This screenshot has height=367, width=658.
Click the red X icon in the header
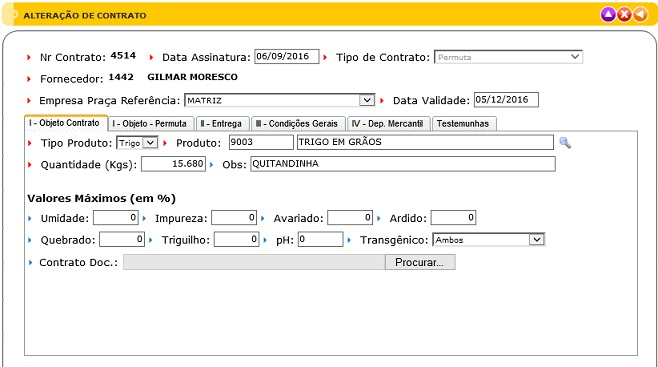point(624,15)
